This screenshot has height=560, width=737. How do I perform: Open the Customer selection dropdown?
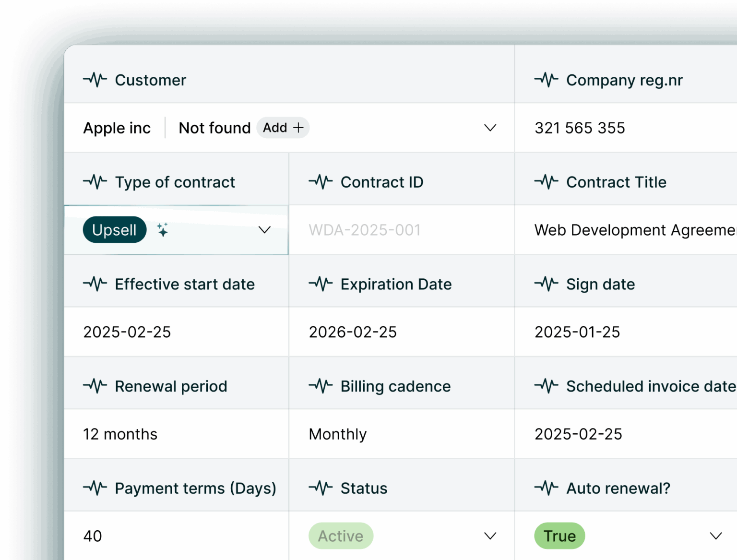point(490,128)
